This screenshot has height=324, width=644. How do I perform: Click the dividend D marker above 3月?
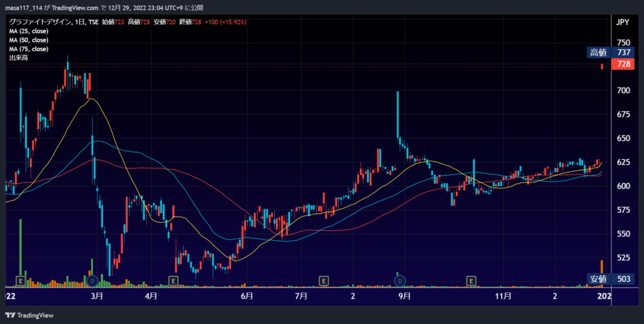pyautogui.click(x=92, y=281)
